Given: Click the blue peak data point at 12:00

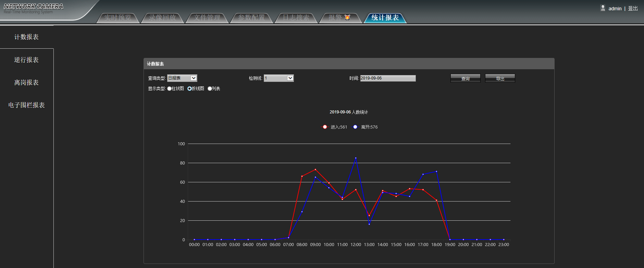Looking at the screenshot, I should (x=356, y=158).
